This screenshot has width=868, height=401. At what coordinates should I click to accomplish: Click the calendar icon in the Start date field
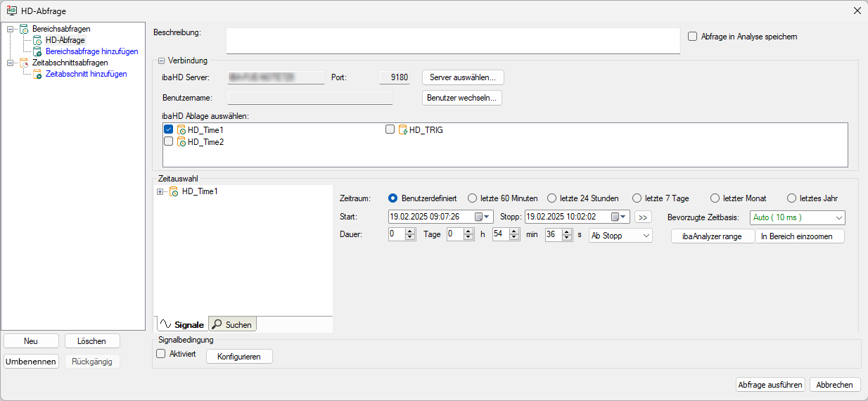point(479,217)
